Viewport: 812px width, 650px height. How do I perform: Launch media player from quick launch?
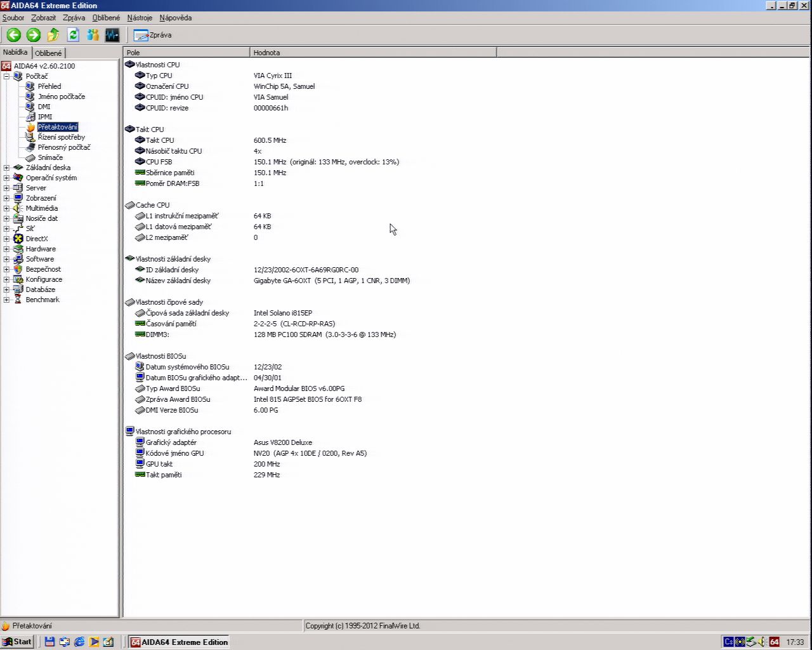coord(94,642)
